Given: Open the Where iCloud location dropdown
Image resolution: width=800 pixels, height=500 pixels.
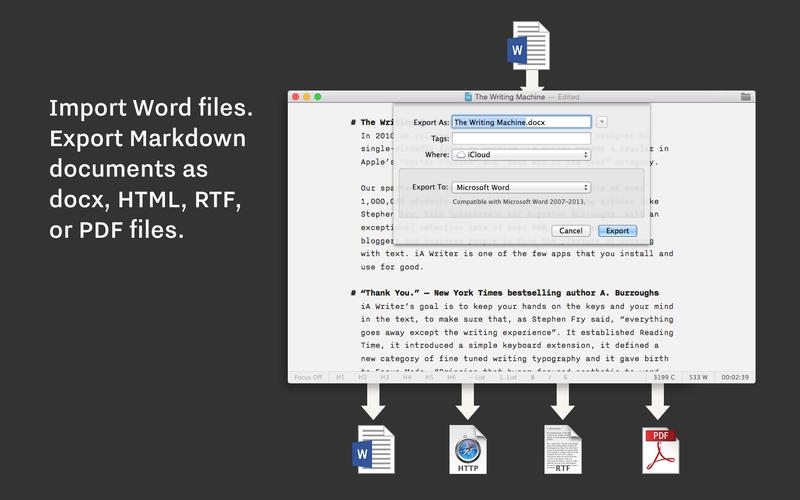Looking at the screenshot, I should coord(521,155).
